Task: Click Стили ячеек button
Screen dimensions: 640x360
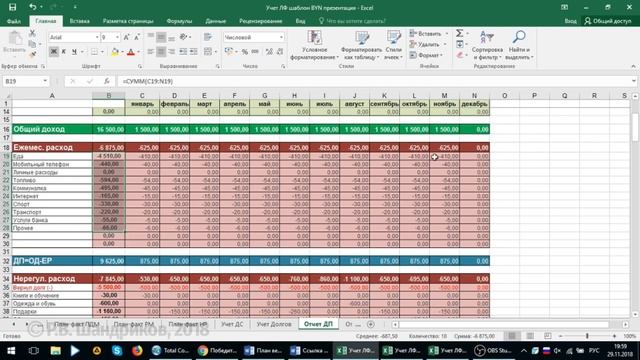Action: pos(393,45)
